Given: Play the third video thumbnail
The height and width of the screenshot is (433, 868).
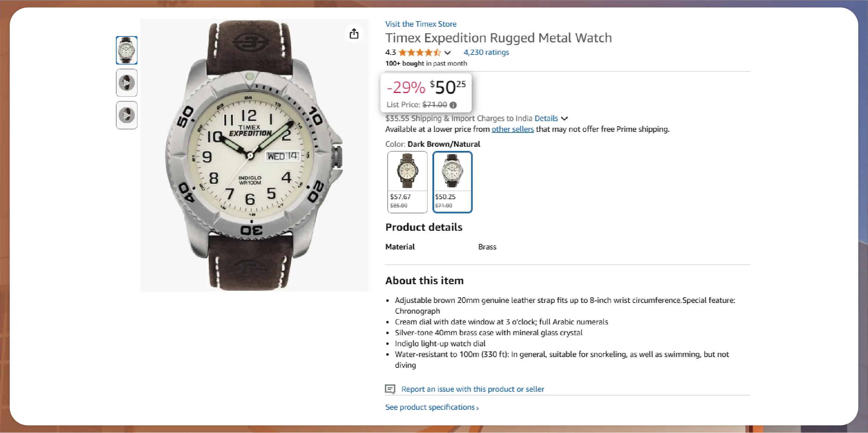Looking at the screenshot, I should (127, 115).
